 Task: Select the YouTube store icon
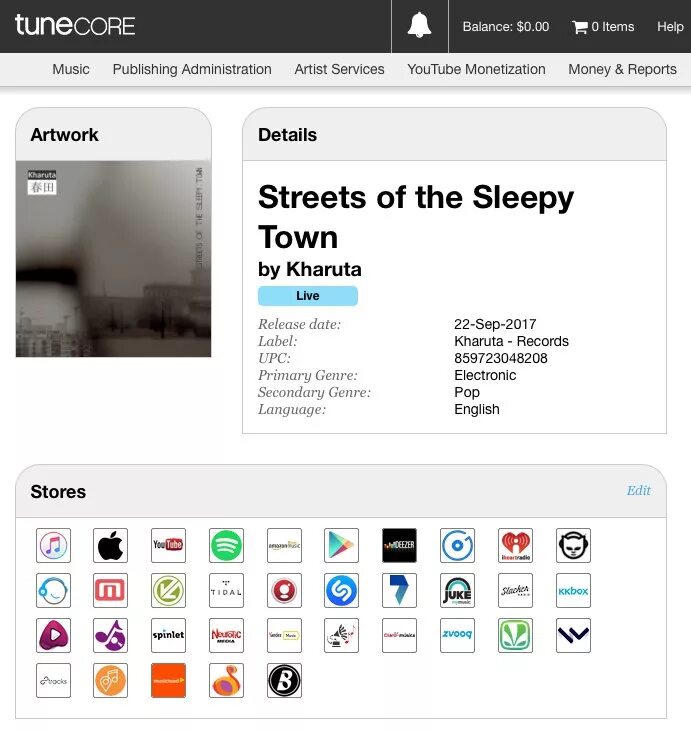(x=168, y=545)
